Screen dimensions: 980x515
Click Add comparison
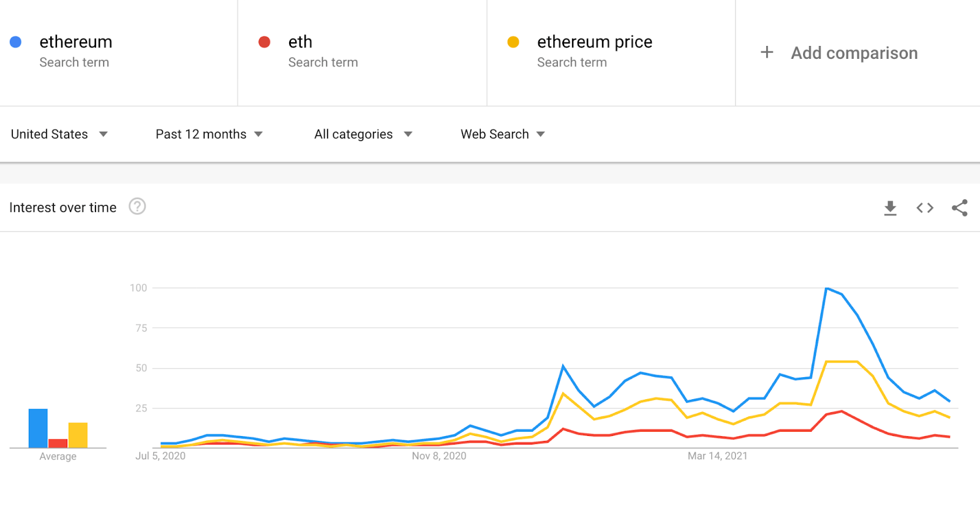point(854,53)
